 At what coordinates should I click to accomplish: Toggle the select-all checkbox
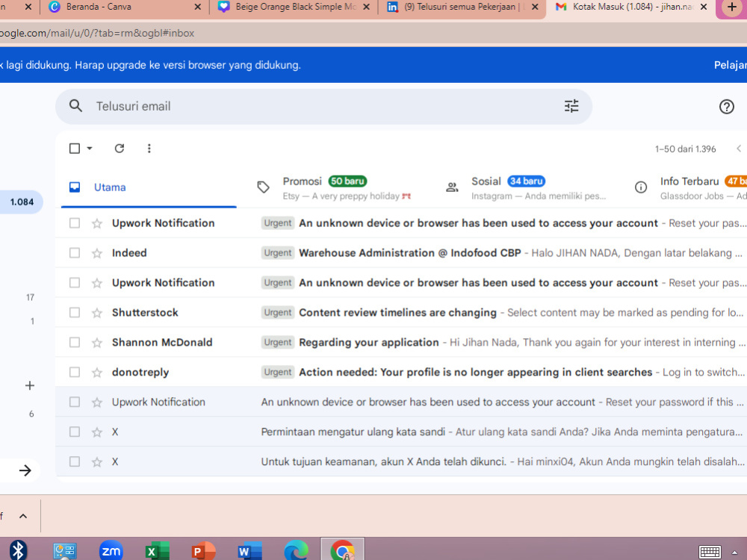tap(75, 149)
